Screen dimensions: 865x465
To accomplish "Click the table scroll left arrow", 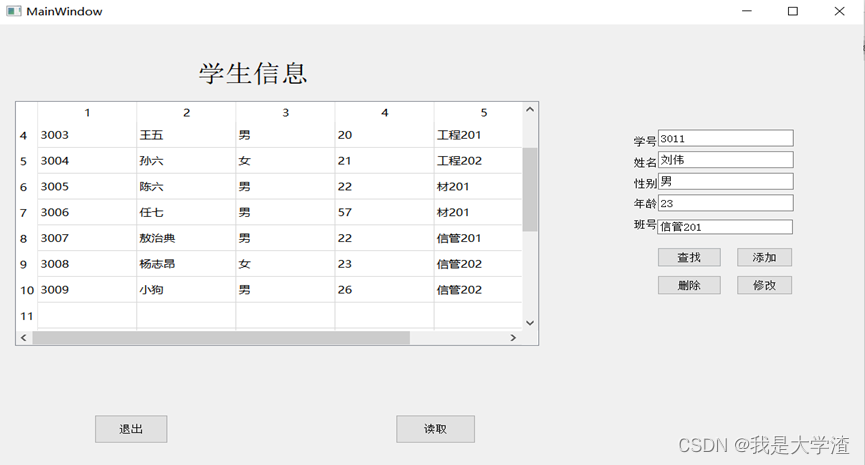I will [24, 338].
